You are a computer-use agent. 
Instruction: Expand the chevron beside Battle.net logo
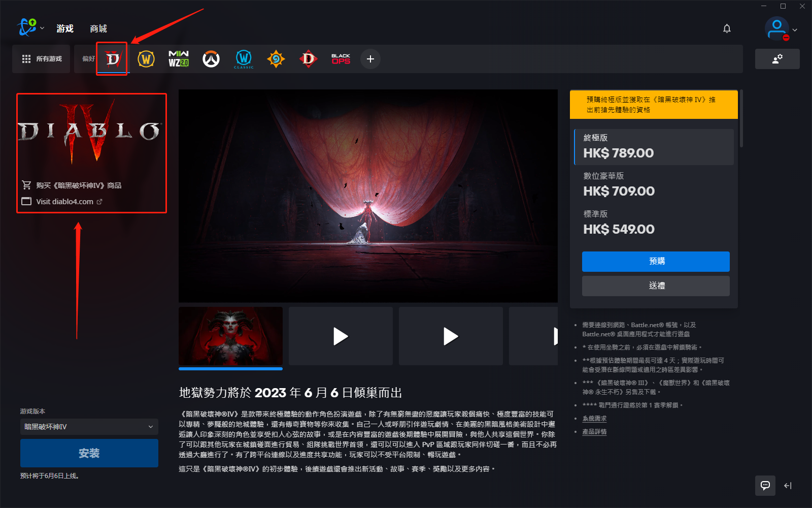pyautogui.click(x=42, y=28)
